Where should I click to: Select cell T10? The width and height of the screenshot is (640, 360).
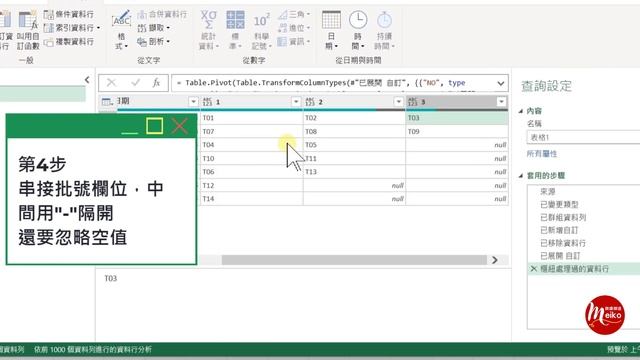251,158
